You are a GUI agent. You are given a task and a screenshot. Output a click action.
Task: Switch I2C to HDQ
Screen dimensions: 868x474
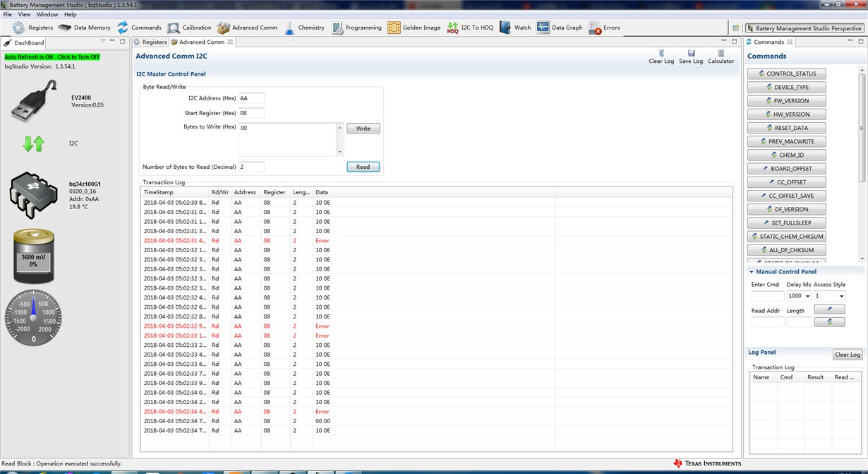click(469, 28)
